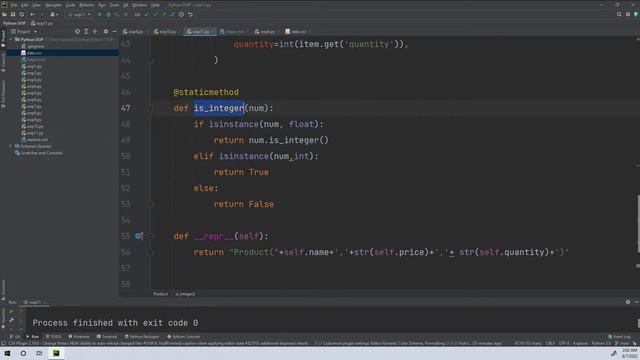The height and width of the screenshot is (360, 640).
Task: Open the CRLF line separator selector
Action: 550,343
